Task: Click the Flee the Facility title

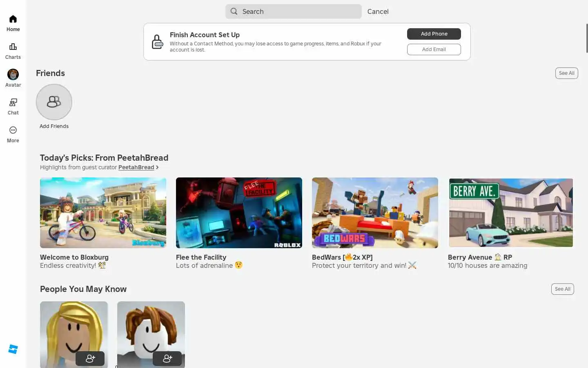Action: pyautogui.click(x=201, y=257)
